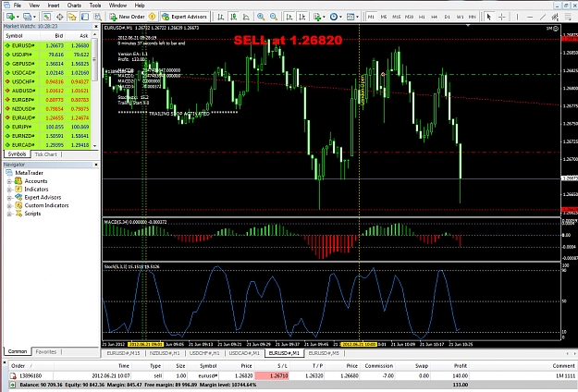Image resolution: width=578 pixels, height=392 pixels.
Task: Open the Indicators list icon
Action: 316,17
